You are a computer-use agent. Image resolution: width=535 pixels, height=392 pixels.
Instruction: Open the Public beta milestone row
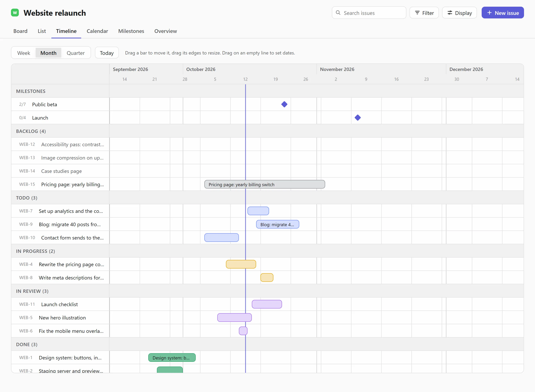pos(60,104)
